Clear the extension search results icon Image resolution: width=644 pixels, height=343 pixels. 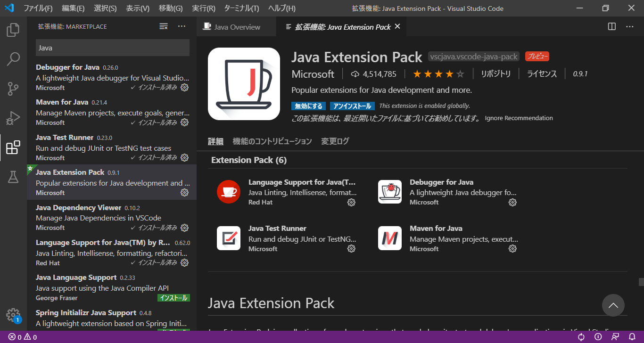(x=164, y=26)
